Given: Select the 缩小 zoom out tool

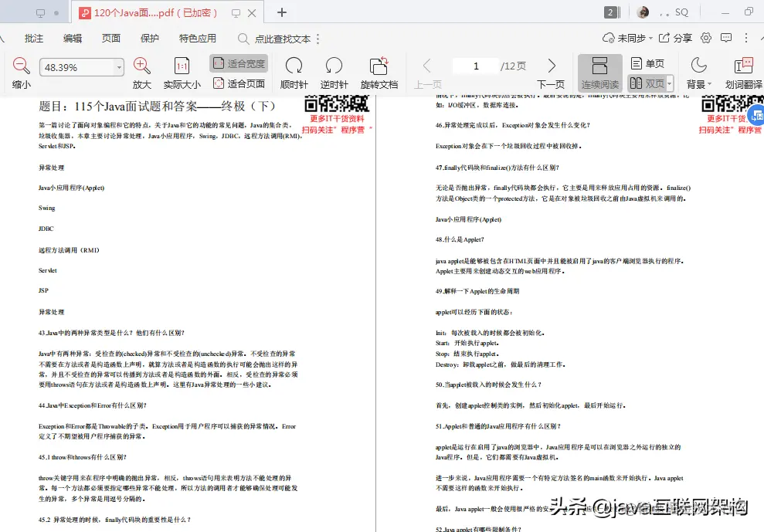Looking at the screenshot, I should coord(19,73).
